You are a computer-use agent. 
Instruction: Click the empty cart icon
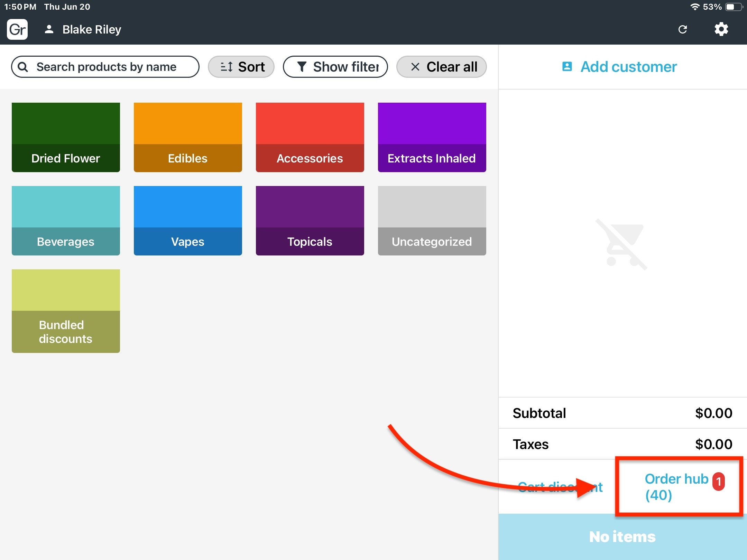point(622,244)
